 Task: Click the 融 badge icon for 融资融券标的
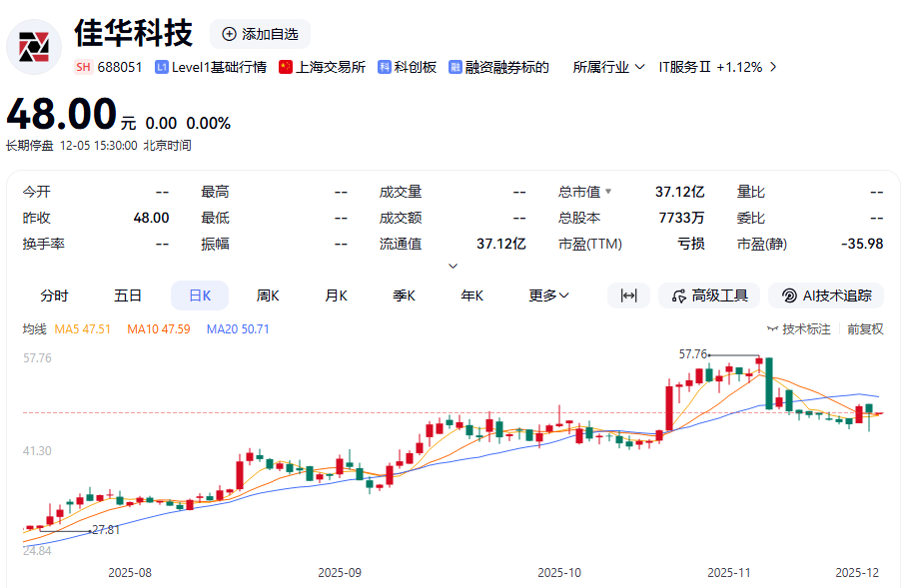click(455, 67)
